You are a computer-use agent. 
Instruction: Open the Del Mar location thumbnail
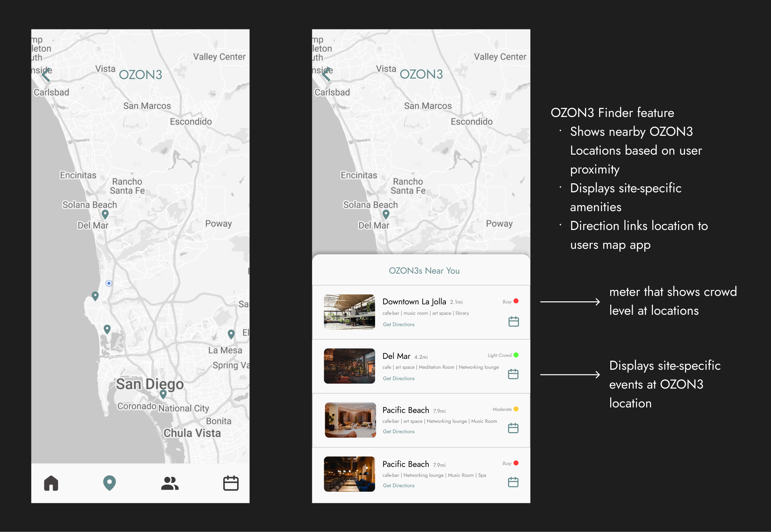point(349,366)
